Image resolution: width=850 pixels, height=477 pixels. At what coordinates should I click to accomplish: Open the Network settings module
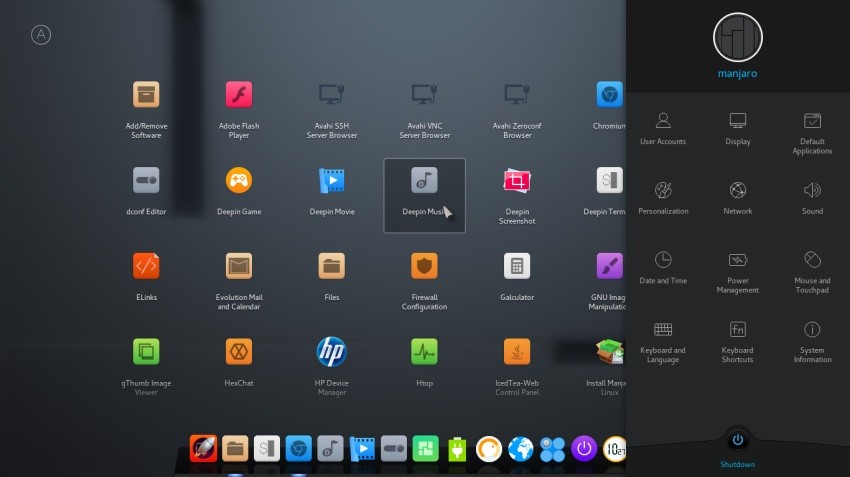click(x=737, y=198)
